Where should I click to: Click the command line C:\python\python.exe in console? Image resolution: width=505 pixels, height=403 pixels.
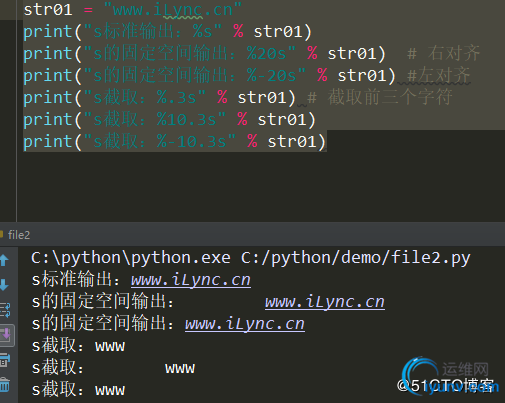click(131, 258)
